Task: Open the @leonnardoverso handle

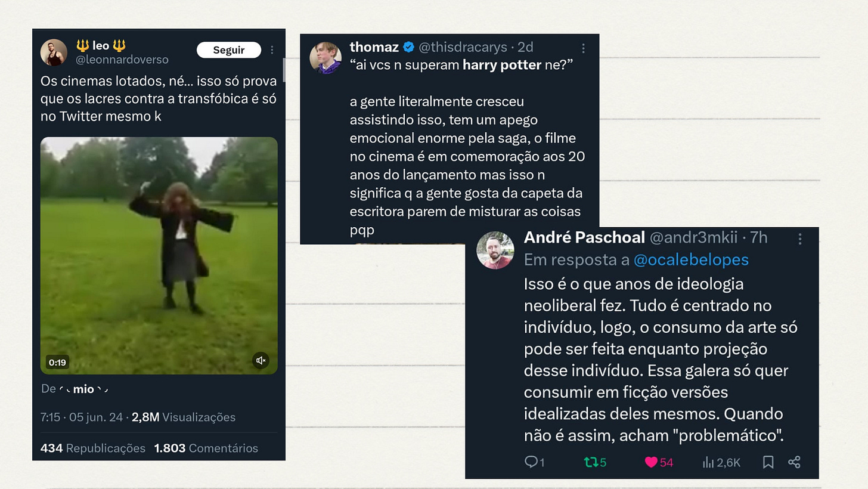Action: click(122, 60)
